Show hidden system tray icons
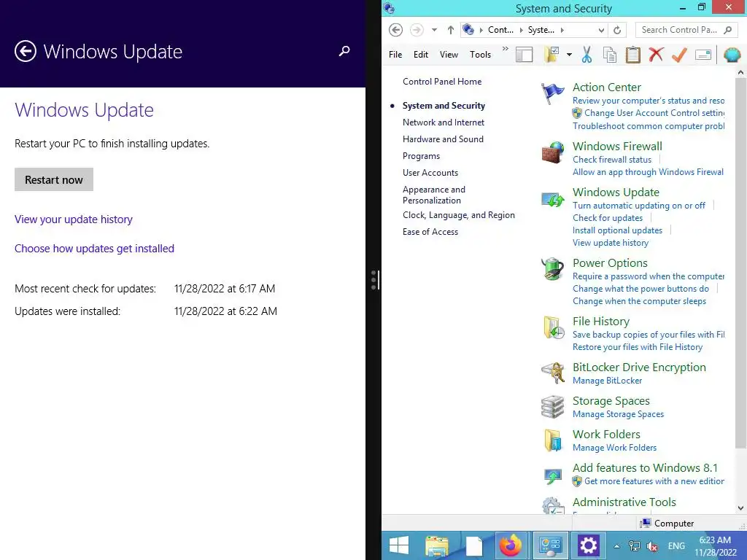 pyautogui.click(x=616, y=546)
